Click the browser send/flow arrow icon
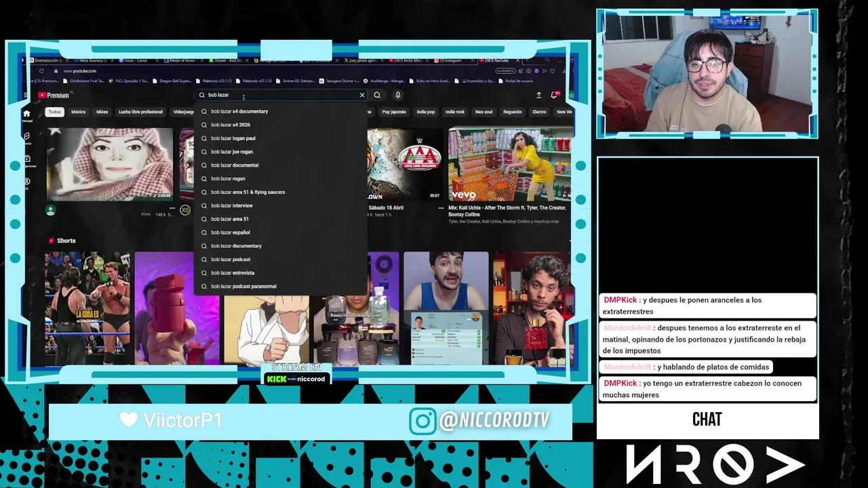The image size is (868, 488). [545, 70]
